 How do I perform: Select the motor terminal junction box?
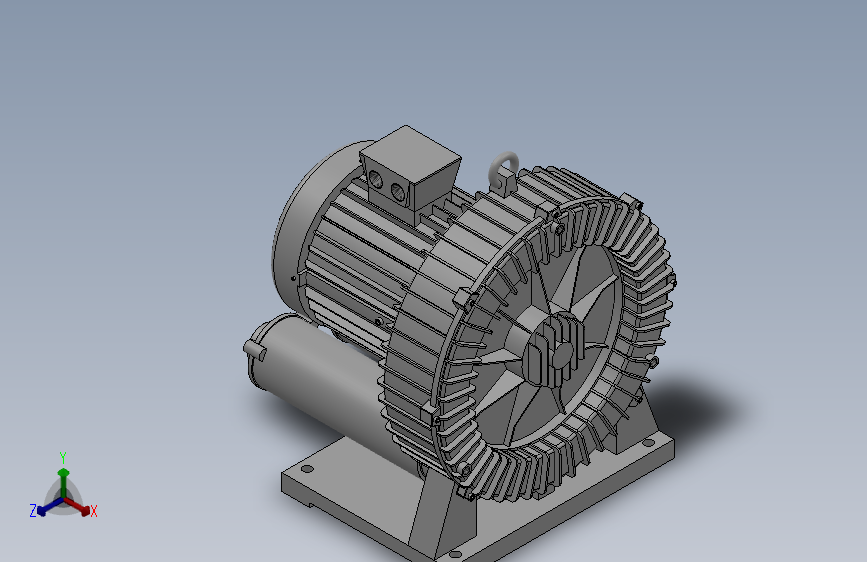pyautogui.click(x=412, y=173)
